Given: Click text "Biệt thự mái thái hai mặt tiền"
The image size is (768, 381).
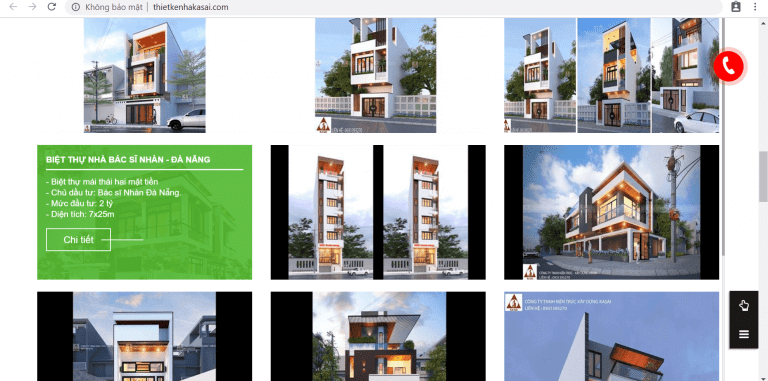Looking at the screenshot, I should [105, 182].
